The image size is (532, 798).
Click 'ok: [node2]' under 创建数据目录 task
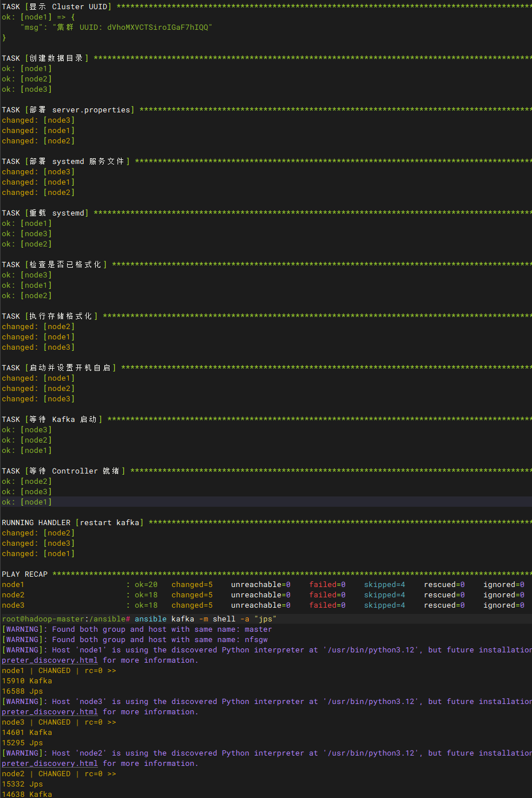click(x=26, y=79)
